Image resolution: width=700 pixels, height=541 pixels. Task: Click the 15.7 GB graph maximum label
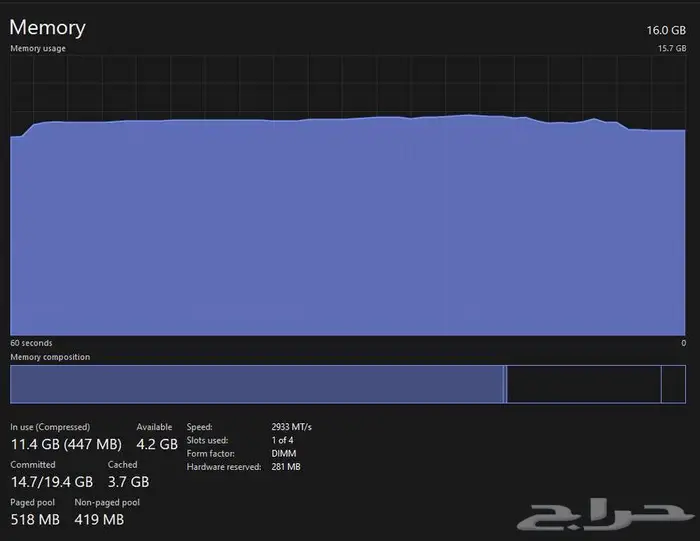pos(671,48)
